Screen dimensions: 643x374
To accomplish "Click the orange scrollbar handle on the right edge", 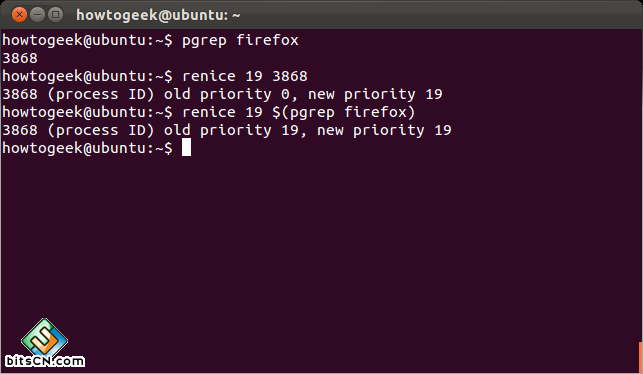I will click(x=641, y=357).
